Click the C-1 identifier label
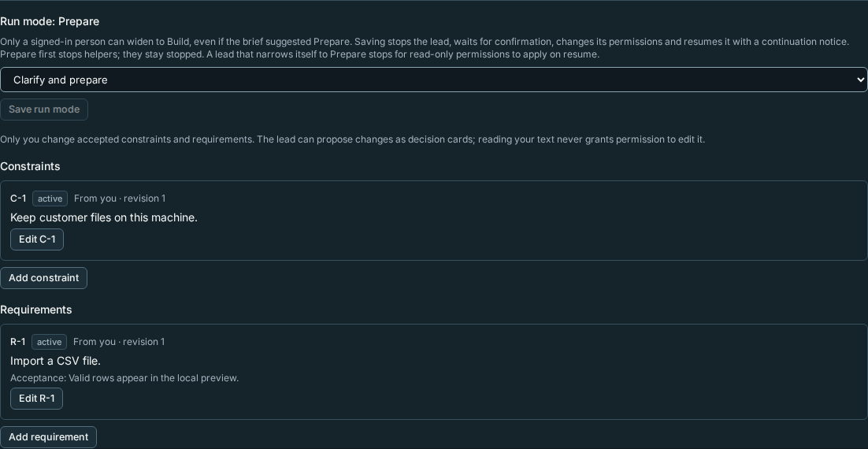Image resolution: width=868 pixels, height=449 pixels. tap(18, 199)
